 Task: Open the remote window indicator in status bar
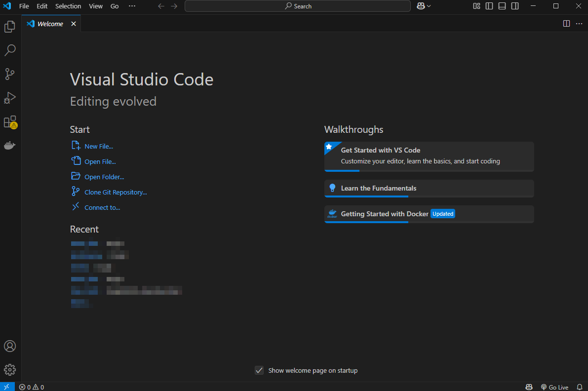[7, 387]
